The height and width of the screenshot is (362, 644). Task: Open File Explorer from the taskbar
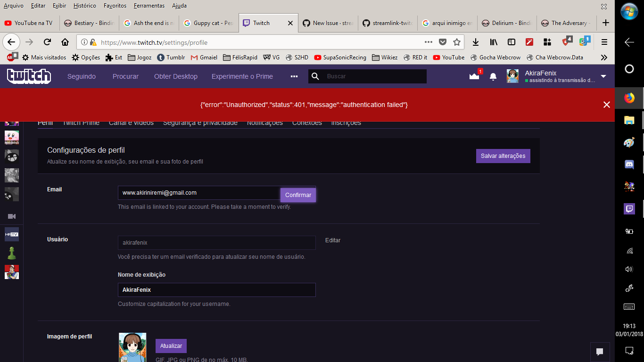[629, 121]
